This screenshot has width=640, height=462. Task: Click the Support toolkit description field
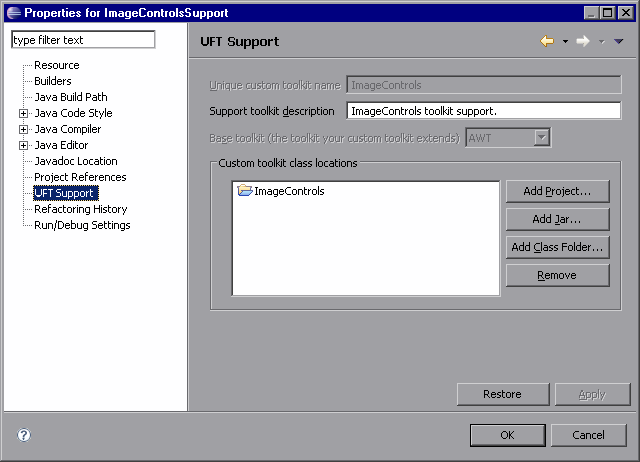click(x=484, y=111)
